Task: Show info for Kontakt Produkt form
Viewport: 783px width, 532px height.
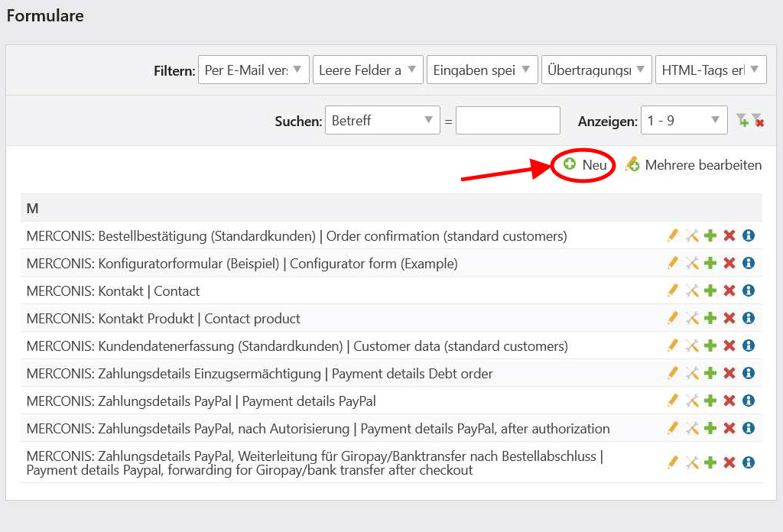Action: pos(748,318)
